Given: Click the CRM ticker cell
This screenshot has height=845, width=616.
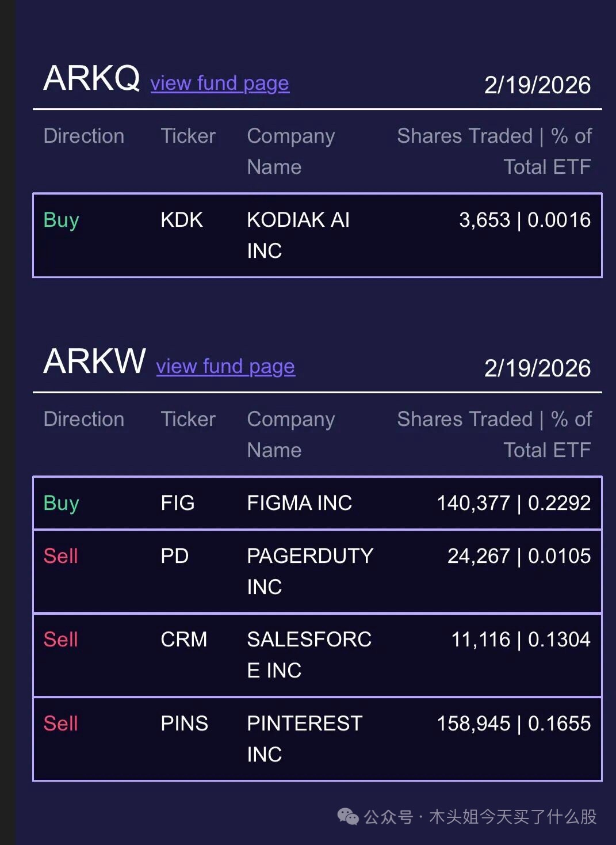Looking at the screenshot, I should pos(183,640).
